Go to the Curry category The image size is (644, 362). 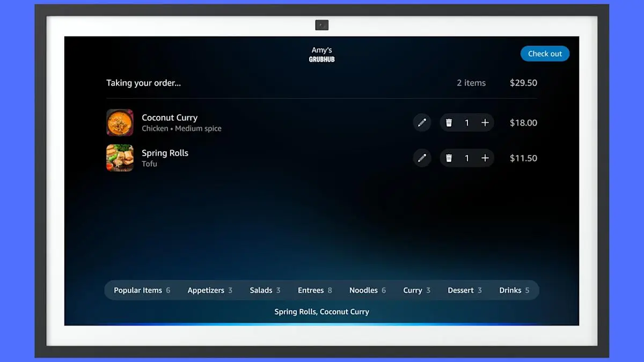(x=416, y=290)
